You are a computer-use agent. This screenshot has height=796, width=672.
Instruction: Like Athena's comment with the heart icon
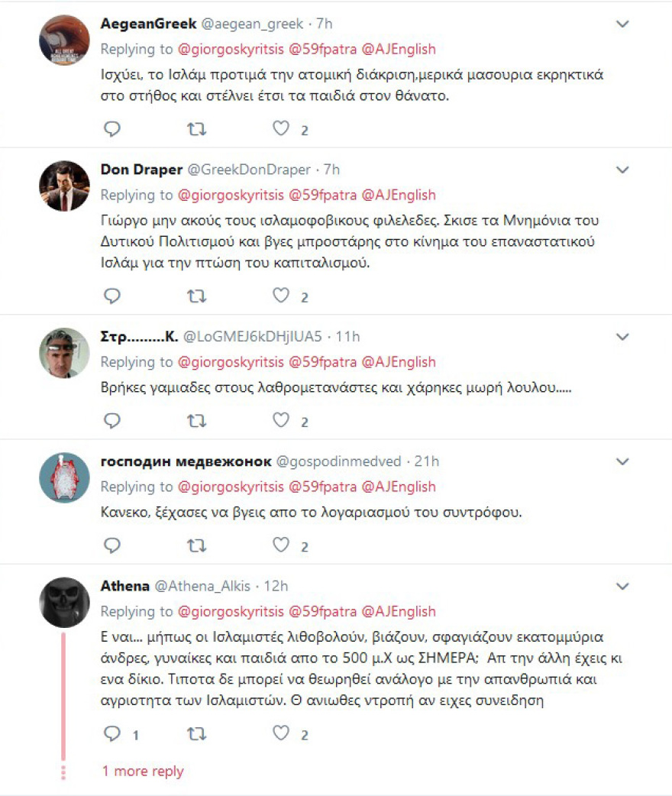point(281,735)
